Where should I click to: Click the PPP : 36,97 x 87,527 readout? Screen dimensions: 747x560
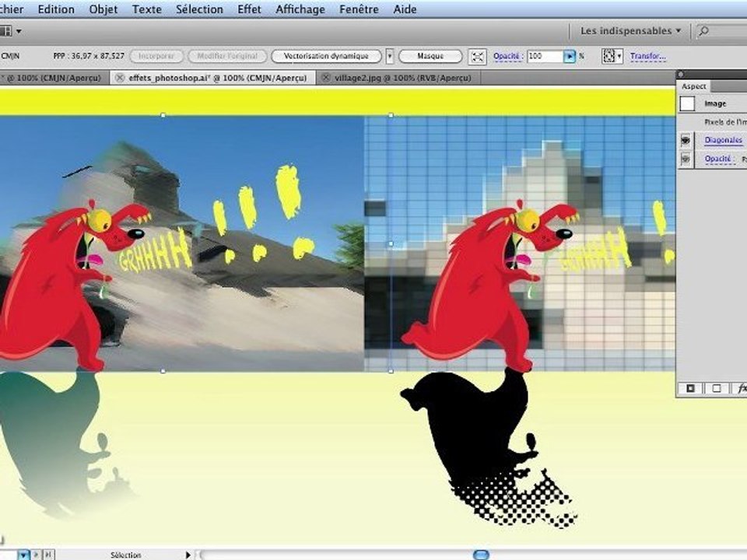tap(89, 56)
